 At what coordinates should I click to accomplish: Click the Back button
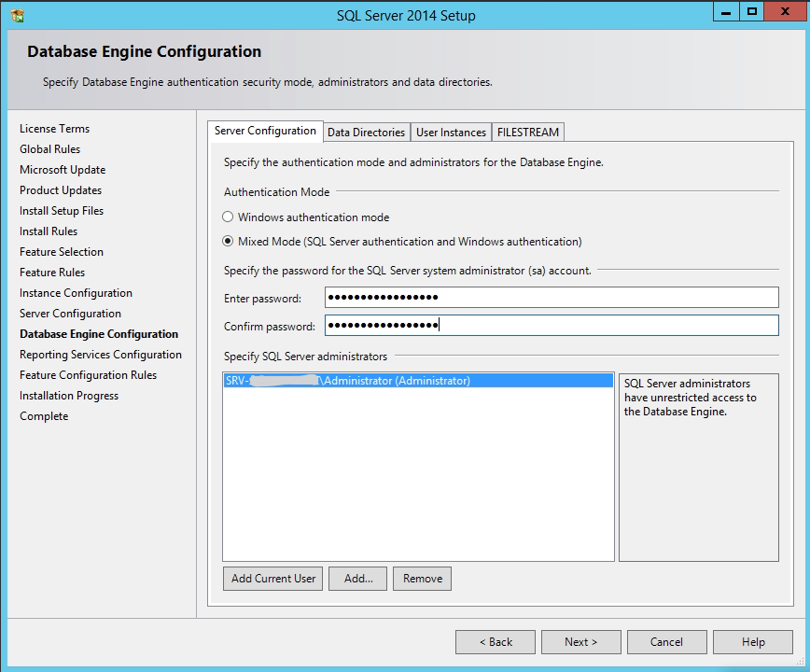click(x=495, y=641)
